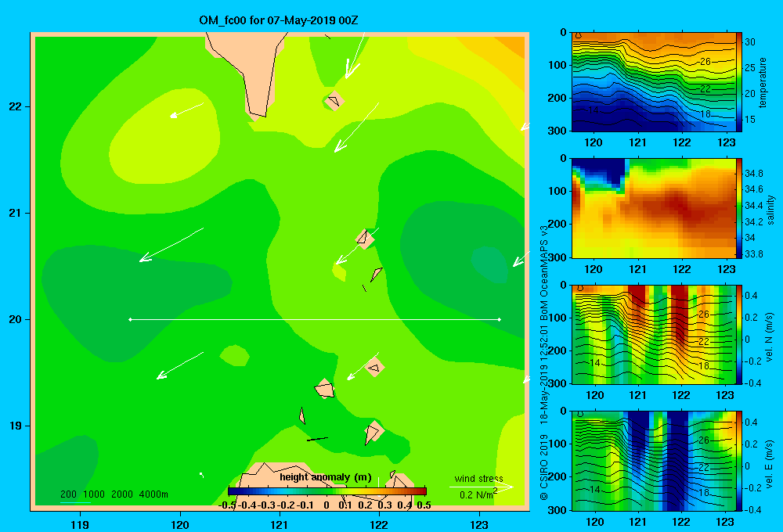
Task: Click the dark green low near 123E 20.5N
Action: point(489,264)
